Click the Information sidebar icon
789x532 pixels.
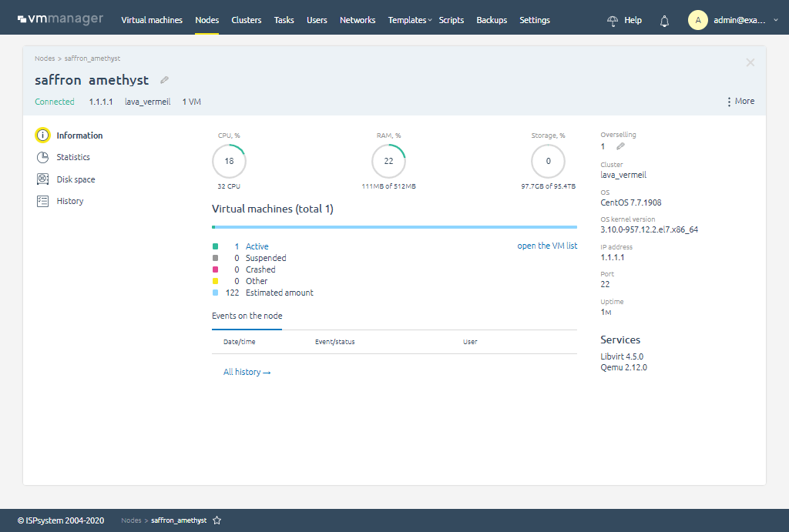pos(42,136)
